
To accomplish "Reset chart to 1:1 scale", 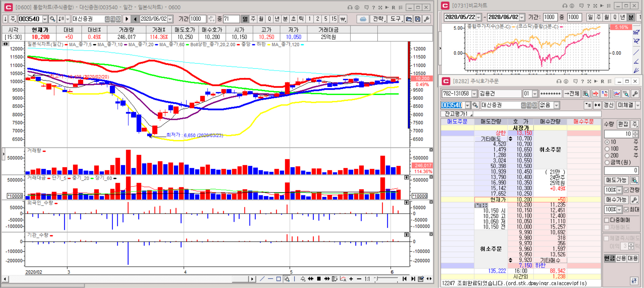I will point(367,279).
